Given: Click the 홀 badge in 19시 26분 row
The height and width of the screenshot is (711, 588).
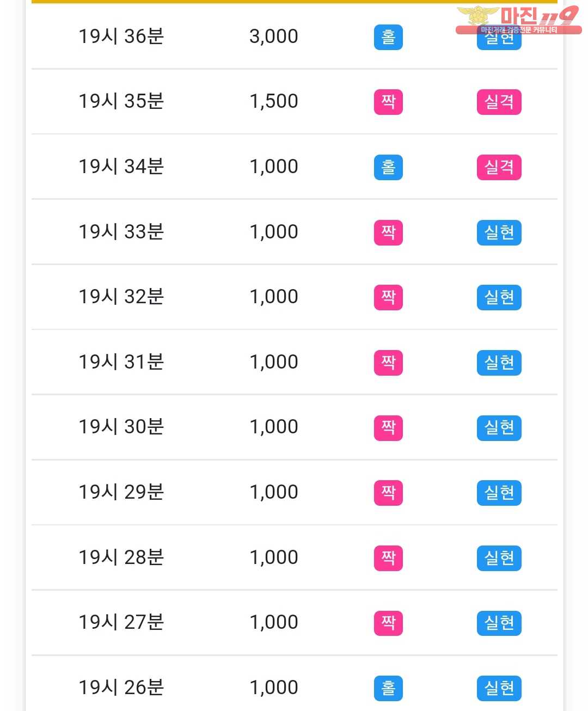Looking at the screenshot, I should [388, 688].
